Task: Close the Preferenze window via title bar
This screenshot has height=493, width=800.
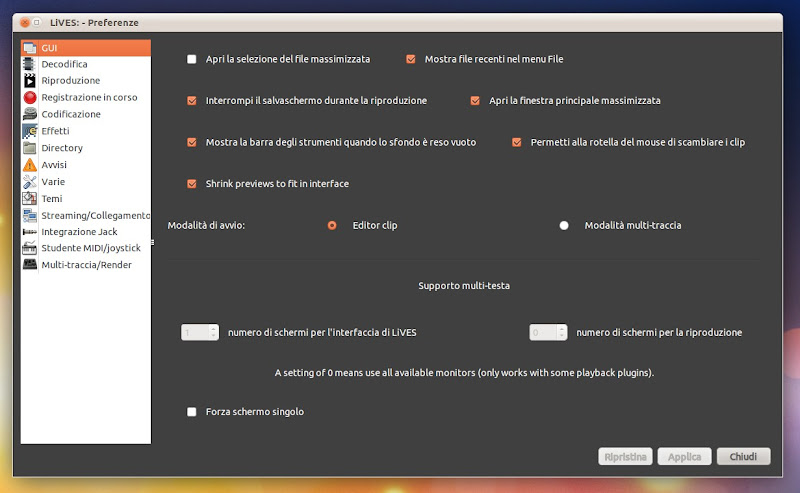Action: coord(25,22)
